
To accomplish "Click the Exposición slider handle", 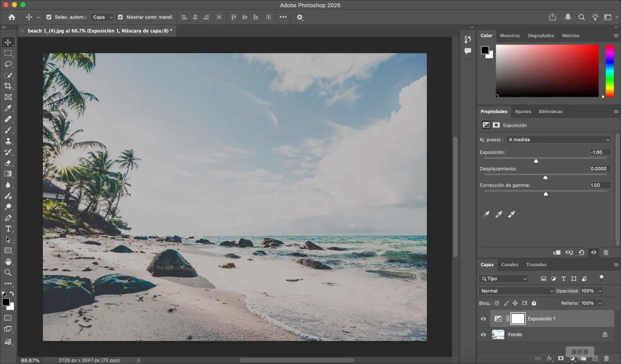I will tap(536, 161).
